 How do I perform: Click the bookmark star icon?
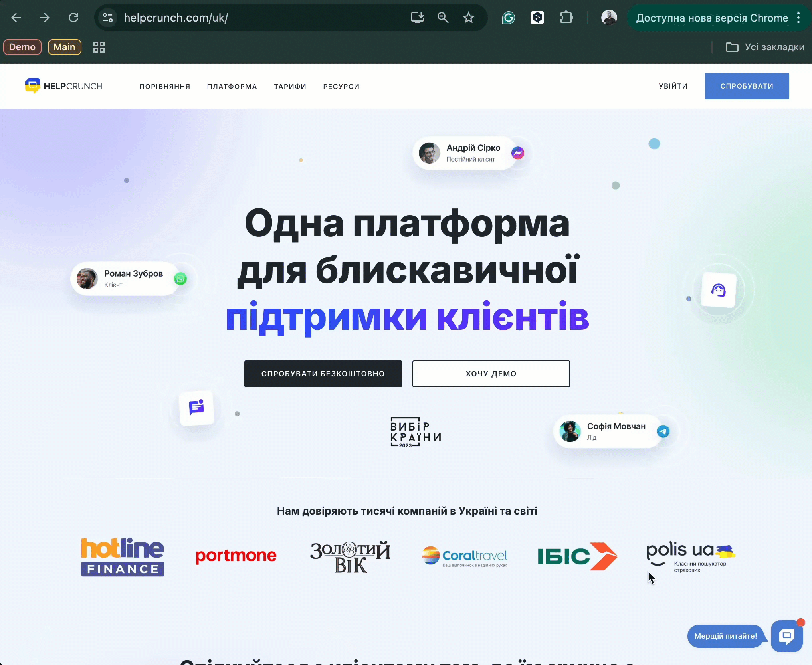coord(468,18)
